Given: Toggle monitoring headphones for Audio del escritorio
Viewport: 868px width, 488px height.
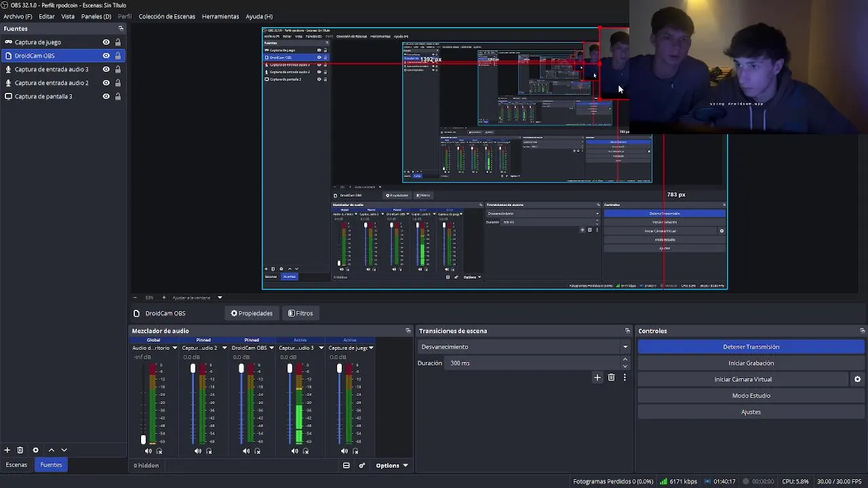Looking at the screenshot, I should pos(159,451).
